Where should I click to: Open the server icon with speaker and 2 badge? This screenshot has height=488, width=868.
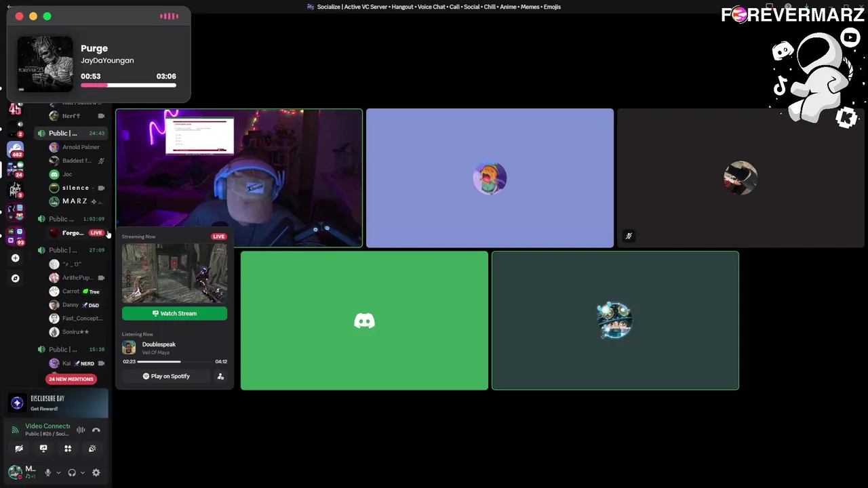point(16,128)
